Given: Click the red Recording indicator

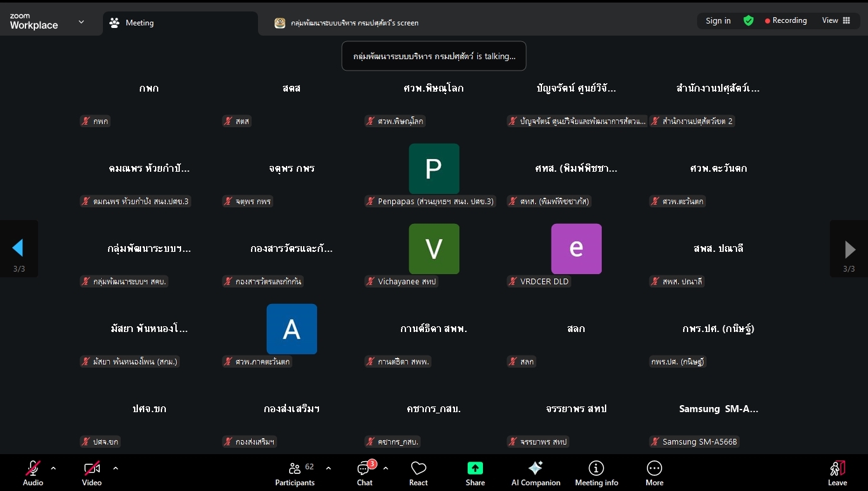Looking at the screenshot, I should [785, 20].
